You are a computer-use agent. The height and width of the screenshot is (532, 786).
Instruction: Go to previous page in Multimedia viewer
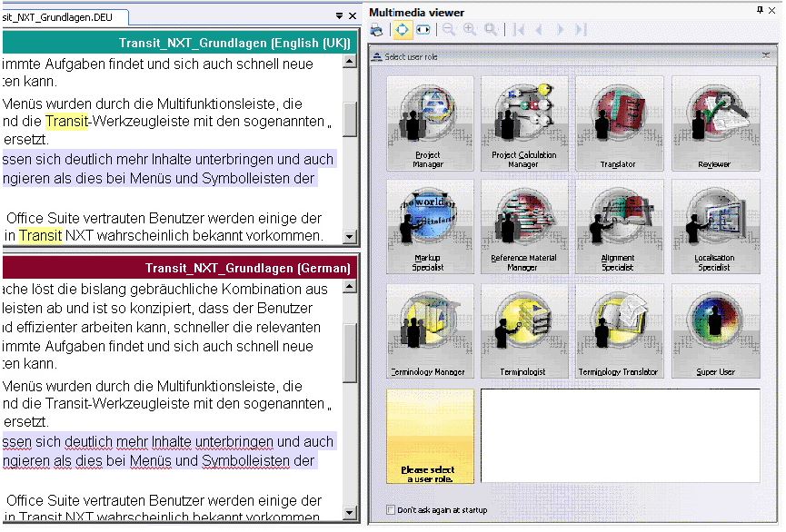(x=540, y=30)
